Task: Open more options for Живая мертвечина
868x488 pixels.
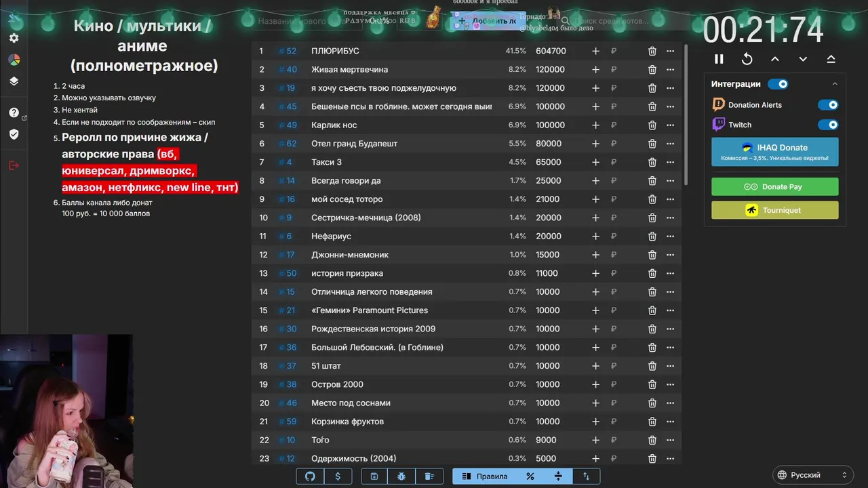Action: [670, 69]
